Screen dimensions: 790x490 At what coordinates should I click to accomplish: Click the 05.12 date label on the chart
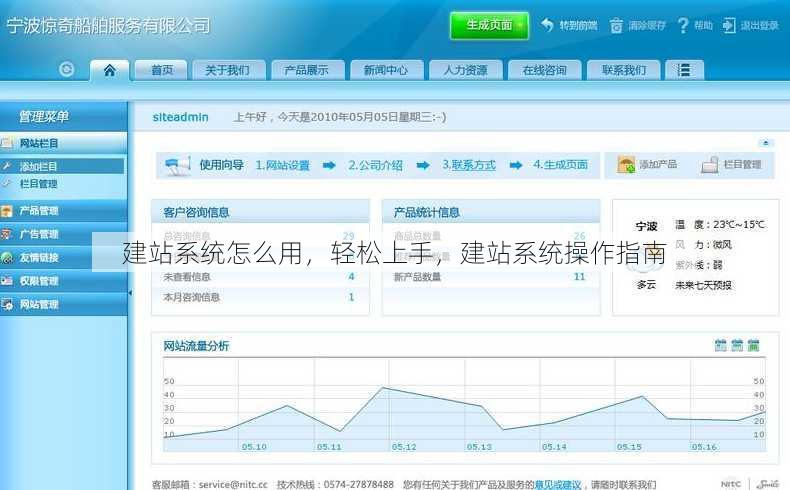404,447
